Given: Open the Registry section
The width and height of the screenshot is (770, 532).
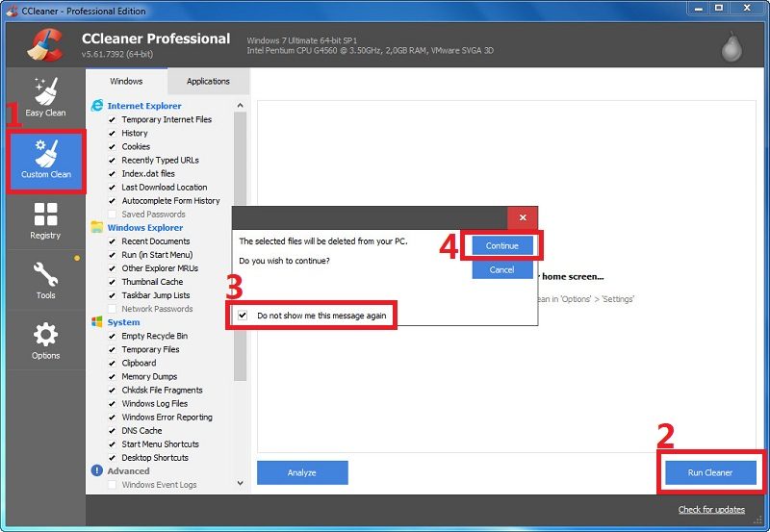Looking at the screenshot, I should click(45, 221).
